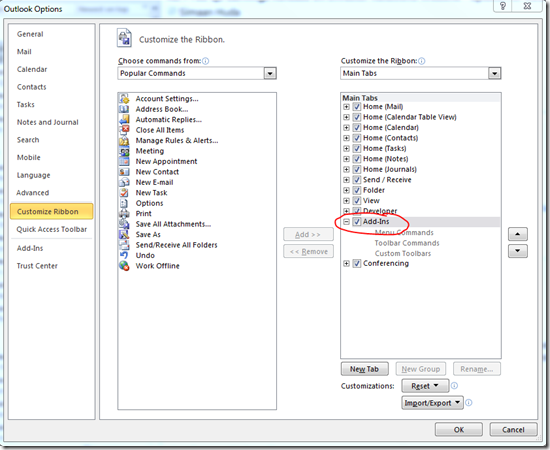550x450 pixels.
Task: Click the Account Settings command icon
Action: click(x=124, y=99)
